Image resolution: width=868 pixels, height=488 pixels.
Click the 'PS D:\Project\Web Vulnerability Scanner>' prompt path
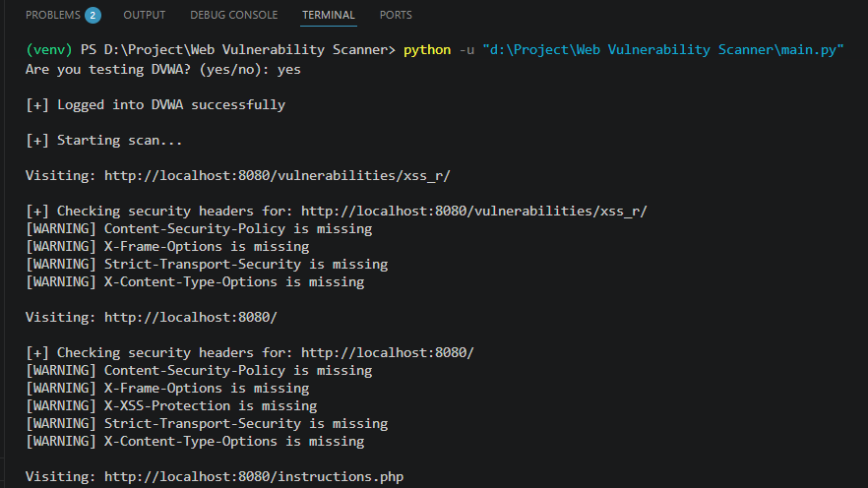point(238,50)
